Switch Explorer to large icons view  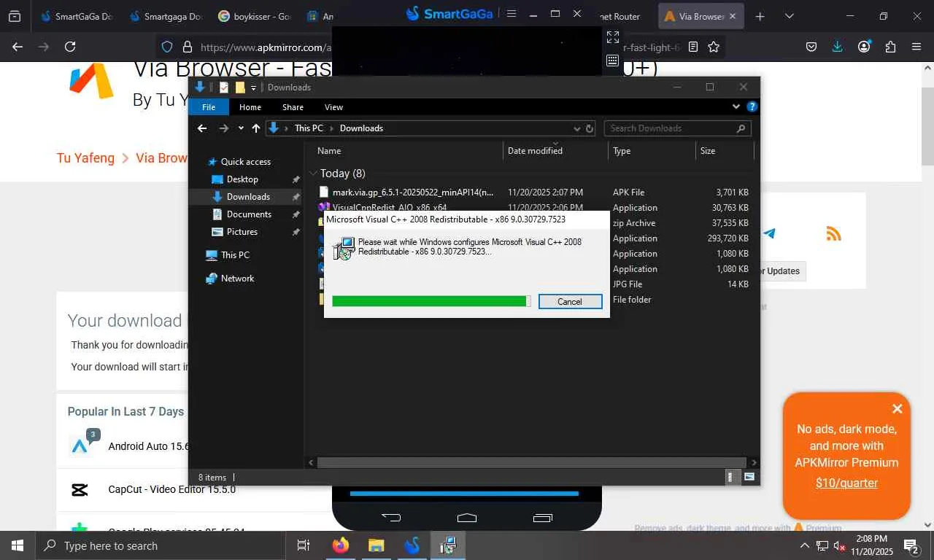tap(749, 477)
